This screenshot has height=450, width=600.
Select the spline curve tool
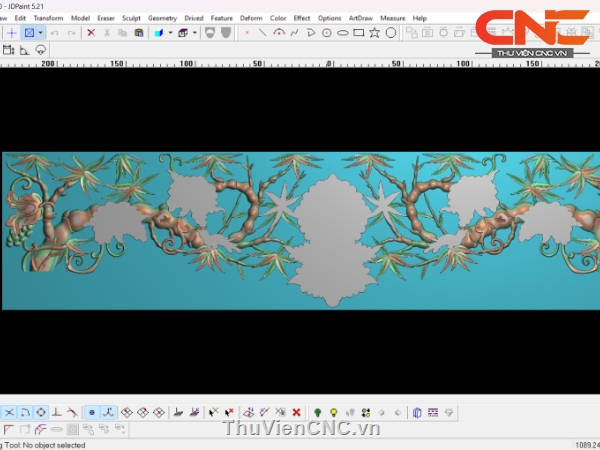click(x=295, y=33)
